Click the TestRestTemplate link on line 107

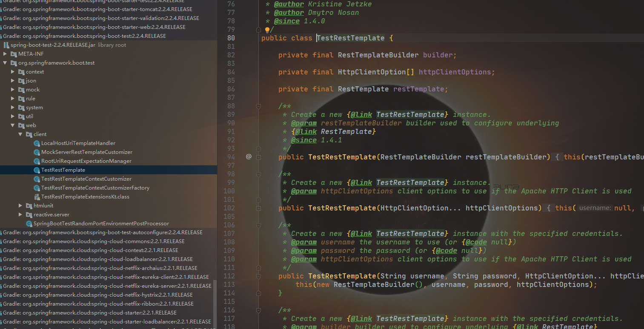coord(410,234)
